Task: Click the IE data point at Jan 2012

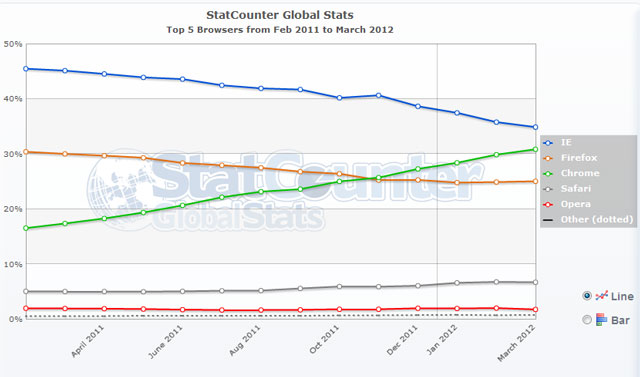Action: [457, 113]
